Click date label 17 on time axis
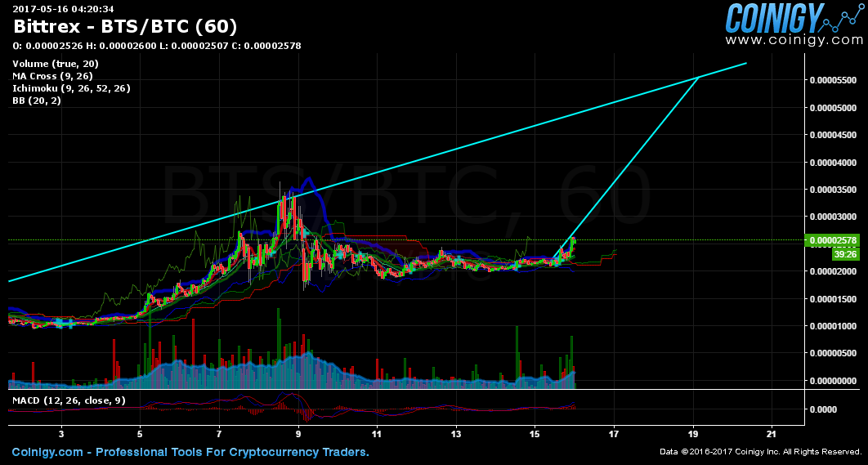The height and width of the screenshot is (465, 868). (614, 435)
